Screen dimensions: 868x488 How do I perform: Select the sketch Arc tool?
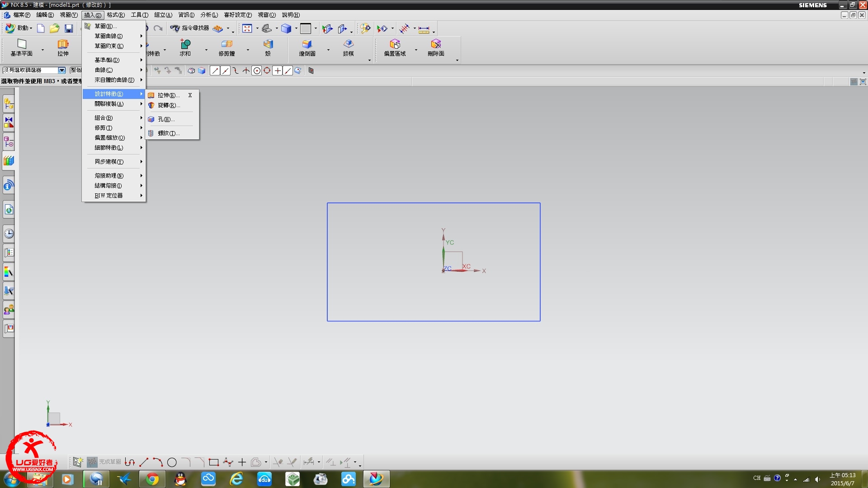point(158,462)
